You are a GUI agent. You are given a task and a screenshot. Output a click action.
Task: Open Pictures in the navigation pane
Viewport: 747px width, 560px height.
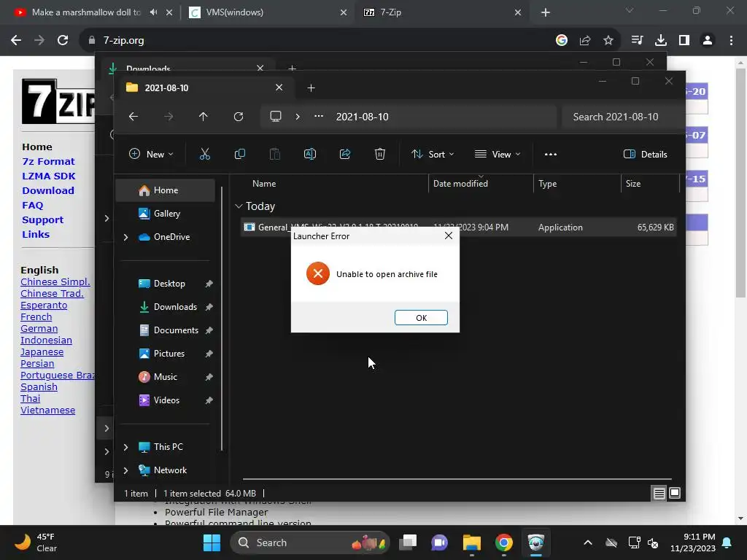[x=169, y=354]
